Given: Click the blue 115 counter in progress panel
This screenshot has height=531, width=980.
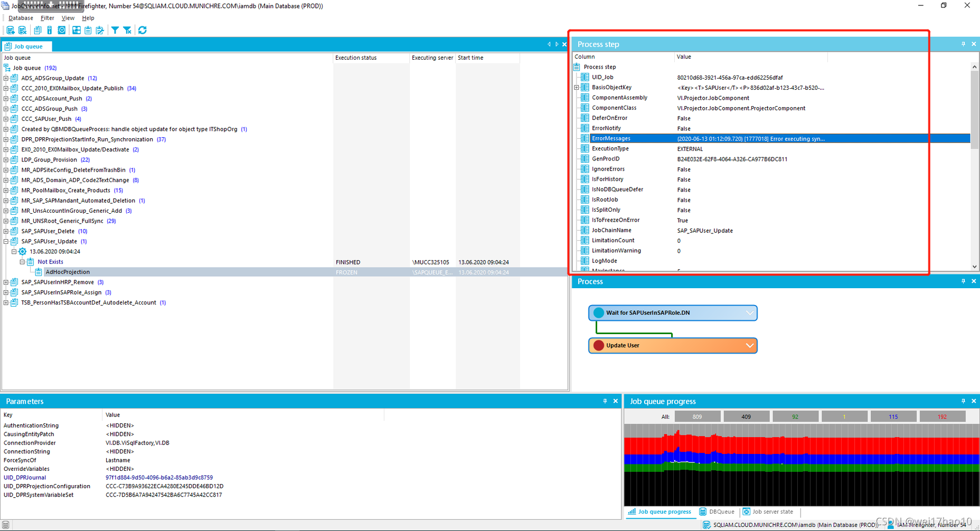Looking at the screenshot, I should point(893,416).
